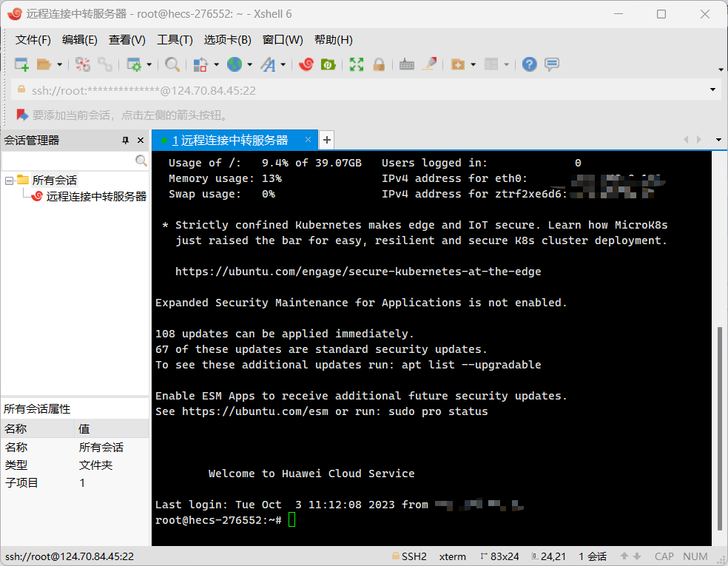Toggle full screen mode icon
The height and width of the screenshot is (566, 728).
coord(357,65)
